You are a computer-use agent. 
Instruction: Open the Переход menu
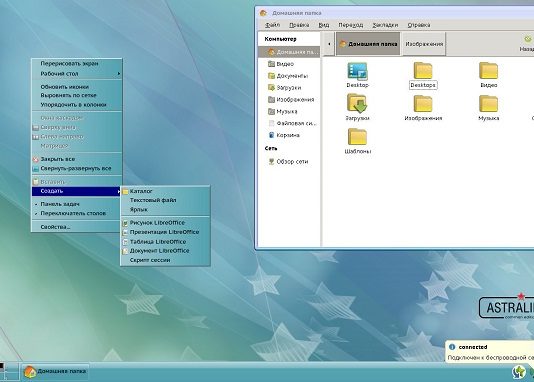coord(350,25)
